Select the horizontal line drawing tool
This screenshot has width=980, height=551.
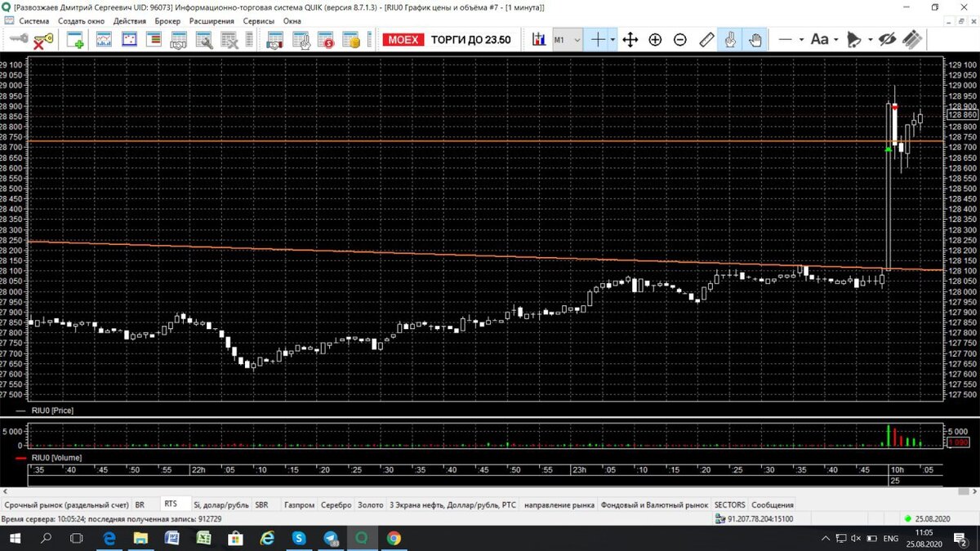tap(786, 39)
